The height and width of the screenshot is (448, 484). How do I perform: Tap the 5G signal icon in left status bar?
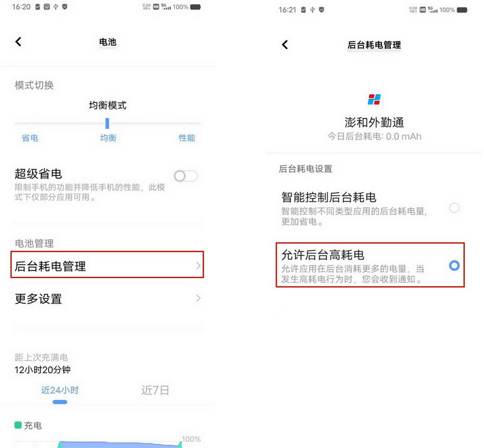[x=166, y=6]
